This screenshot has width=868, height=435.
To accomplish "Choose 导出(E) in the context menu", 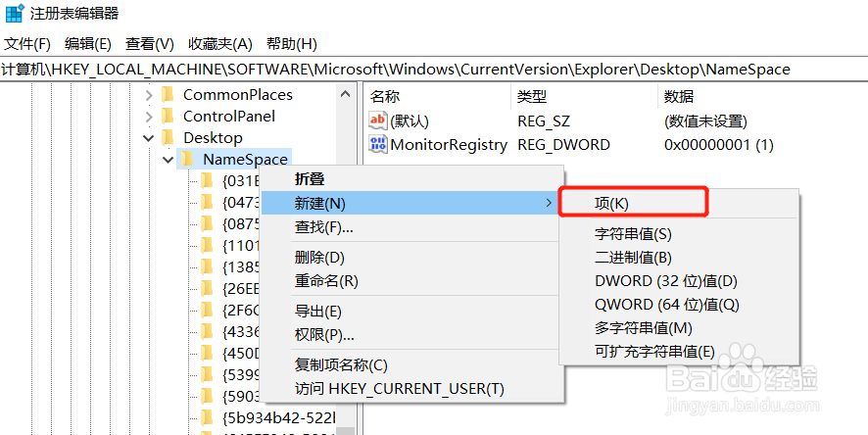I will click(412, 312).
